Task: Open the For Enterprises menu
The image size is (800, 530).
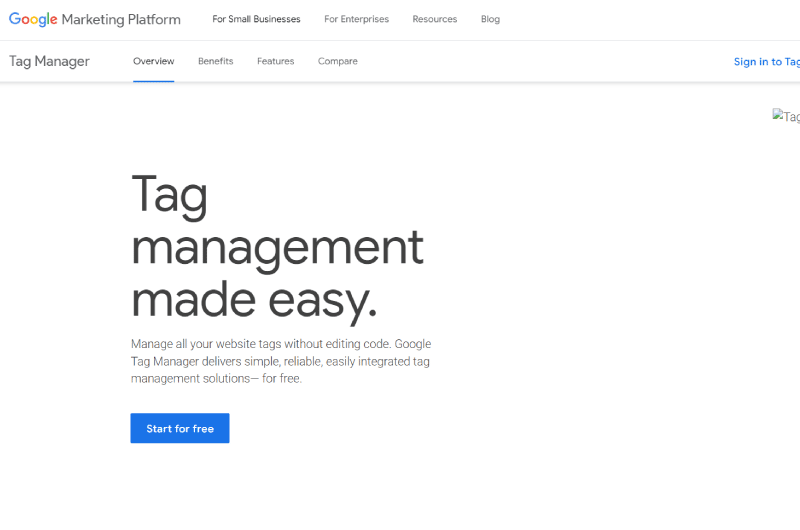Action: 356,19
